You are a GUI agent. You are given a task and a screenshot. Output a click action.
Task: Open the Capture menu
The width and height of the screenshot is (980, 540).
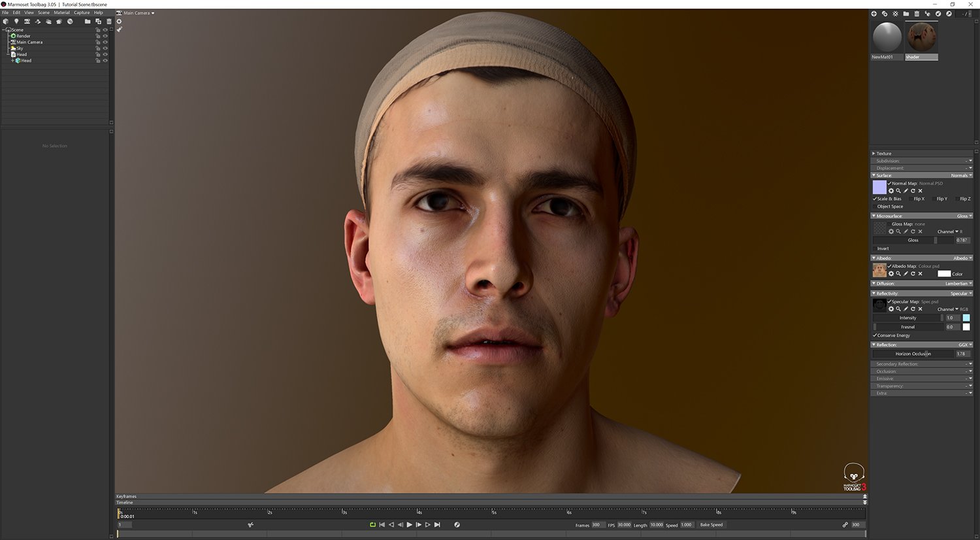coord(82,12)
